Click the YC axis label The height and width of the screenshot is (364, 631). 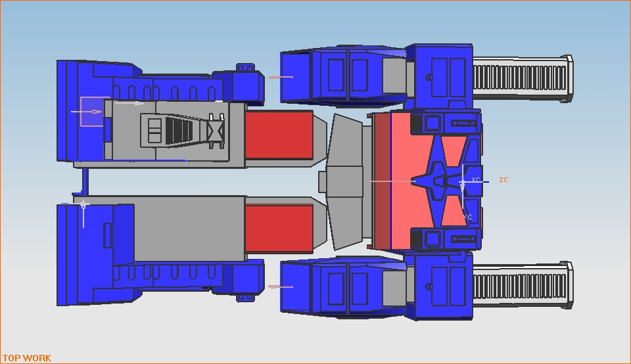(x=467, y=217)
